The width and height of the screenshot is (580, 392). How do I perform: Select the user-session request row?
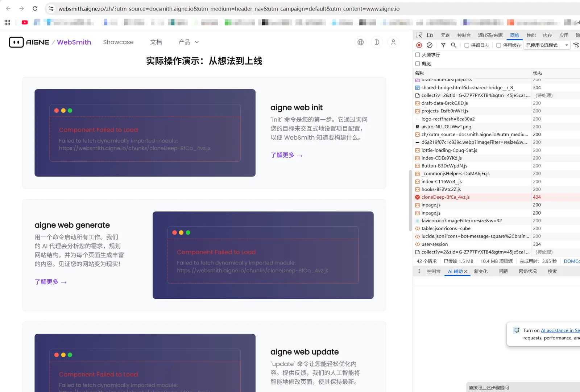point(497,244)
